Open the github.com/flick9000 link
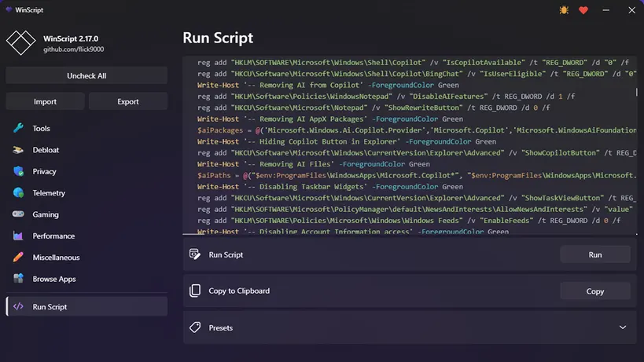The width and height of the screenshot is (644, 362). 73,49
